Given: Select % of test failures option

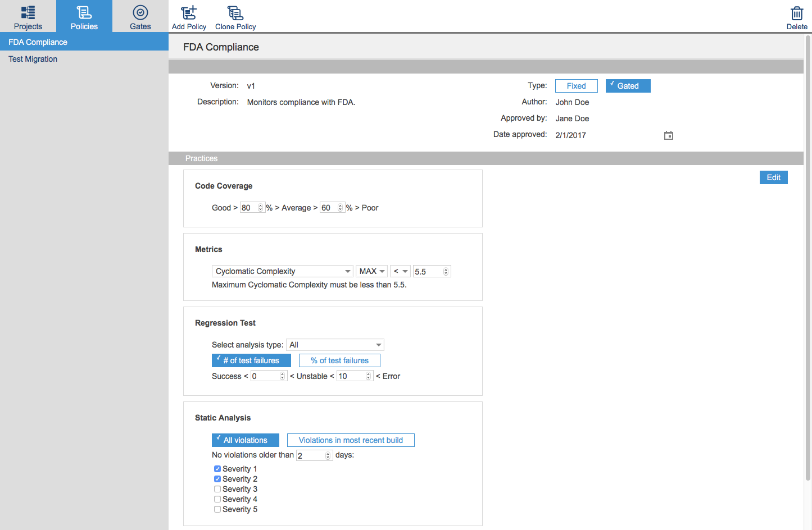Looking at the screenshot, I should [x=339, y=360].
